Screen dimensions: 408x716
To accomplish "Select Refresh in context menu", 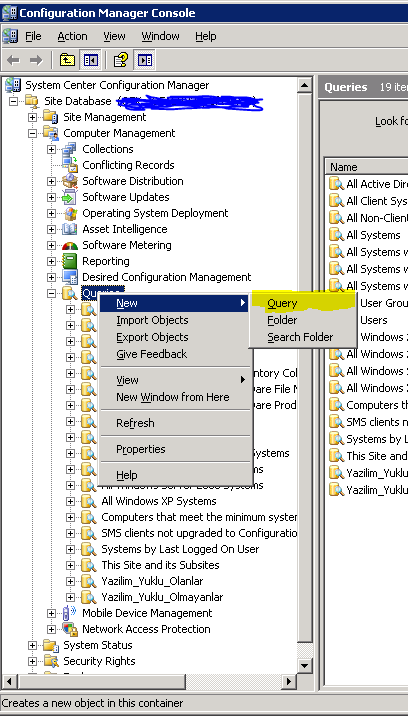I will pos(175,423).
